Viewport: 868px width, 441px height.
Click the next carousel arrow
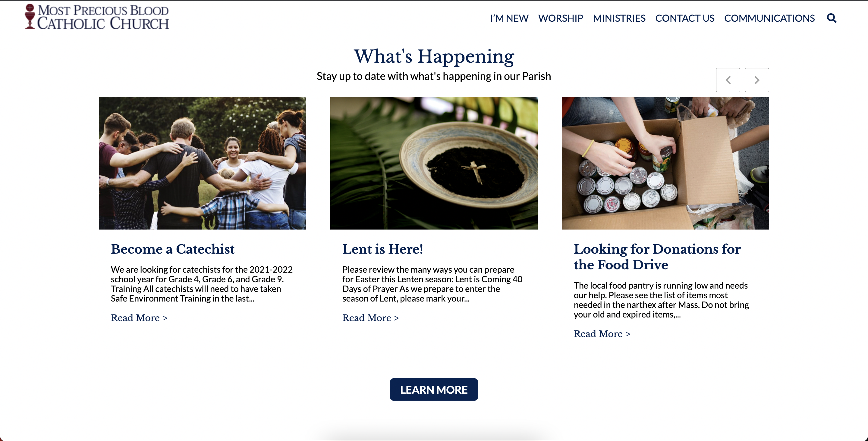coord(757,80)
